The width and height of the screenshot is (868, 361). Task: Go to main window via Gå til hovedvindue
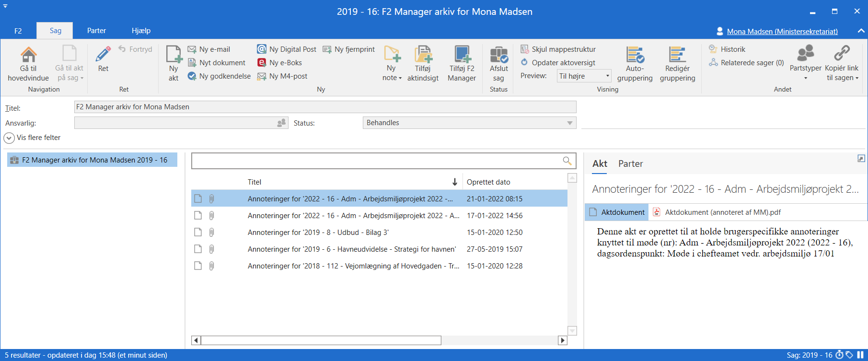tap(28, 64)
